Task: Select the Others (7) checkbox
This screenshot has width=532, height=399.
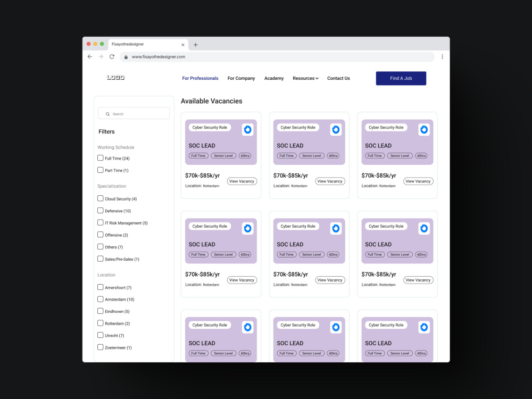Action: click(x=101, y=246)
